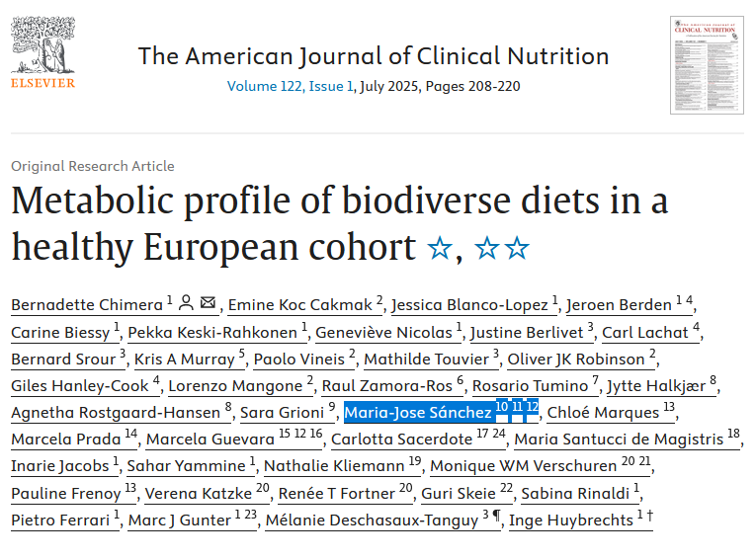Click the ELSEVIER wordmark text
Viewport: 756px width, 560px height.
tap(42, 84)
